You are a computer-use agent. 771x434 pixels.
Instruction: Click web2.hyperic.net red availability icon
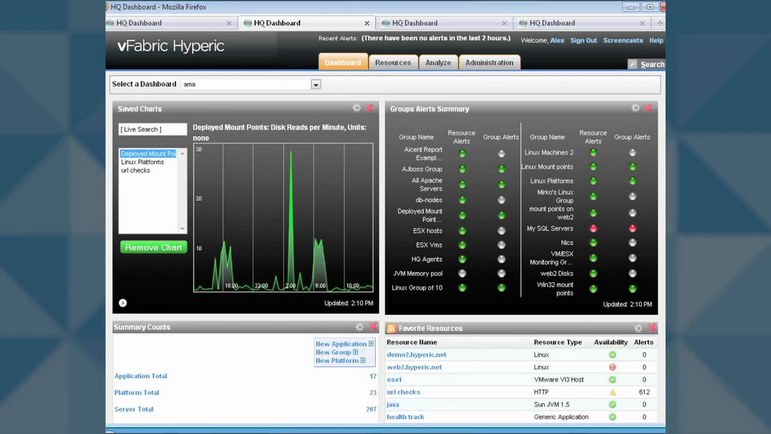(612, 367)
